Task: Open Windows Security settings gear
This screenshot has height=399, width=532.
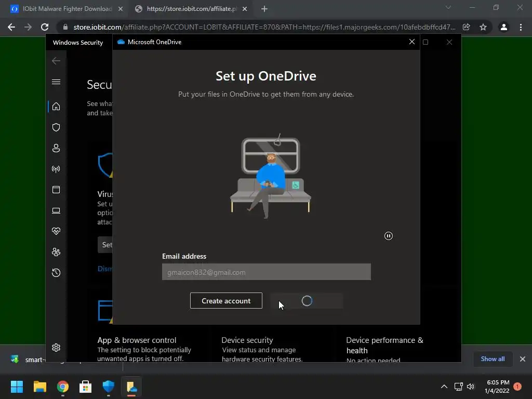Action: tap(56, 348)
